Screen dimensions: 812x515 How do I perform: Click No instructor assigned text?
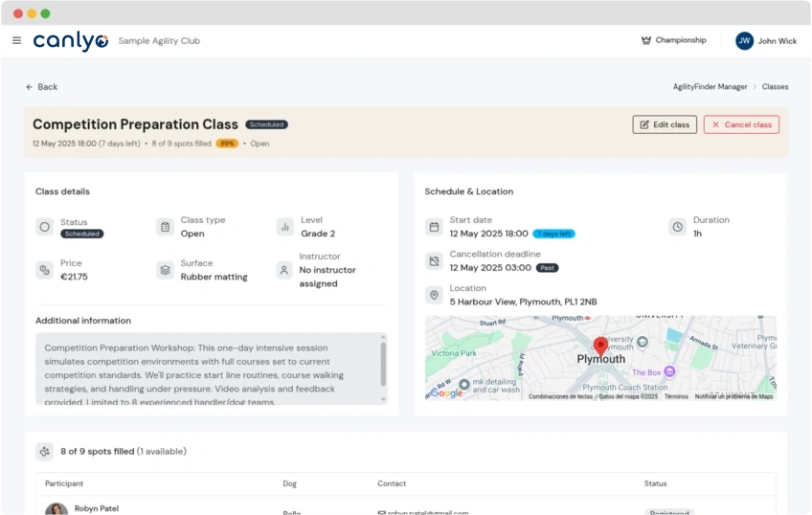[x=327, y=277]
